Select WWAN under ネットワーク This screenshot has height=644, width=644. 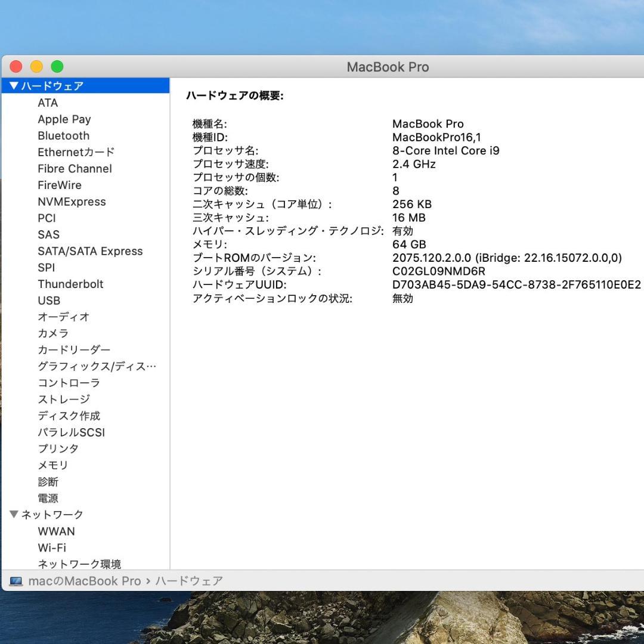pyautogui.click(x=57, y=531)
